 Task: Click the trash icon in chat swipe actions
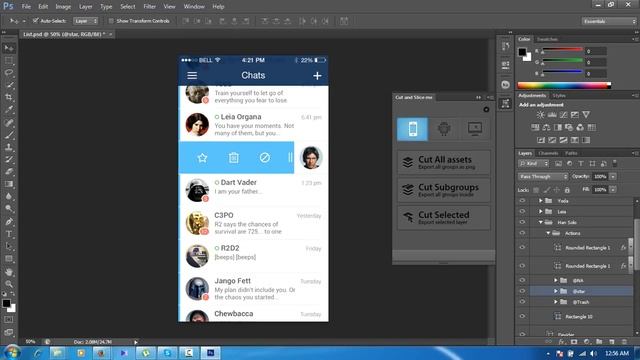point(233,158)
